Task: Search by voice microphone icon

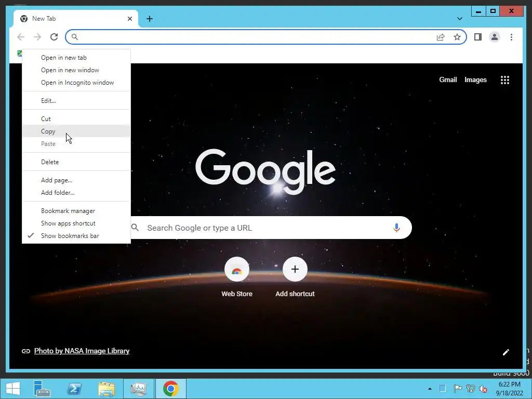Action: click(x=396, y=228)
